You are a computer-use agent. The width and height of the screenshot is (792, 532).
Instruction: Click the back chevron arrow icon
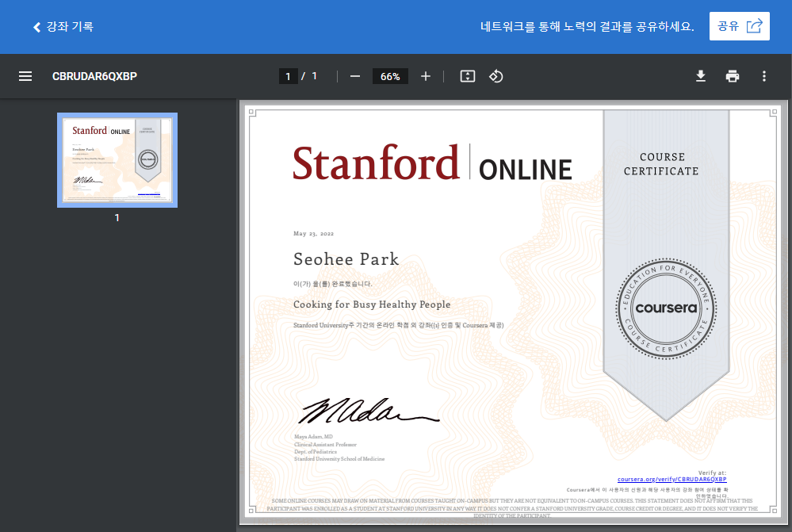[x=36, y=27]
